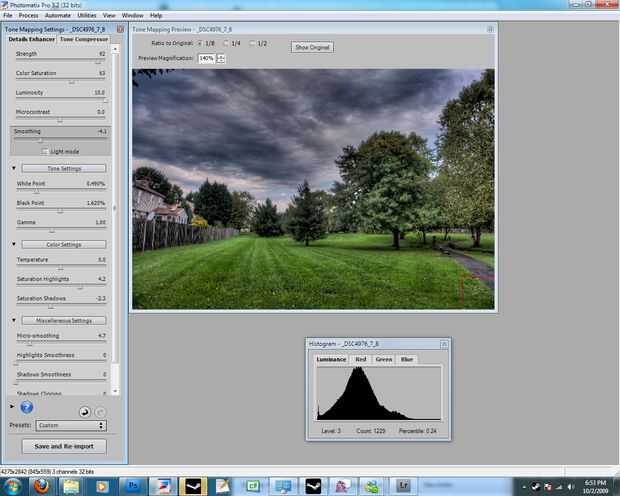This screenshot has width=620, height=496.
Task: Click the undo arrow above Presets
Action: click(x=85, y=412)
